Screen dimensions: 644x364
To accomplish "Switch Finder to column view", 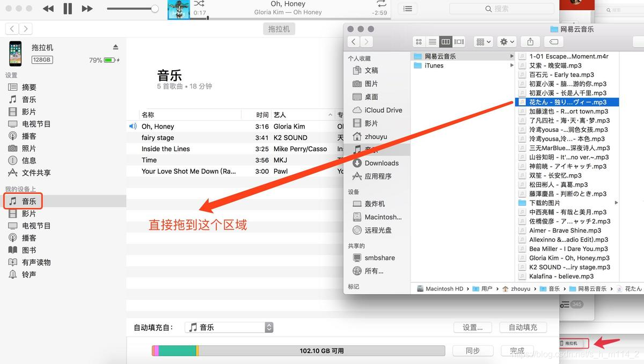I will click(x=445, y=42).
